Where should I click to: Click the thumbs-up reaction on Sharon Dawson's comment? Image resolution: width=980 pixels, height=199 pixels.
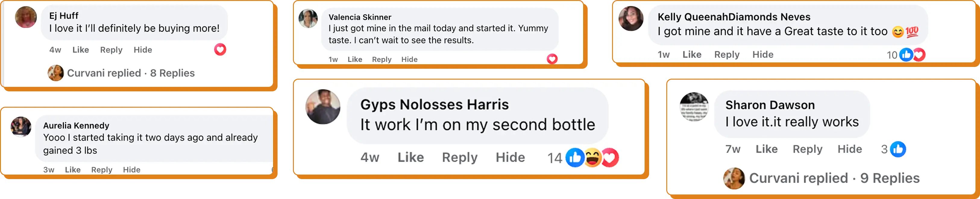pos(898,149)
